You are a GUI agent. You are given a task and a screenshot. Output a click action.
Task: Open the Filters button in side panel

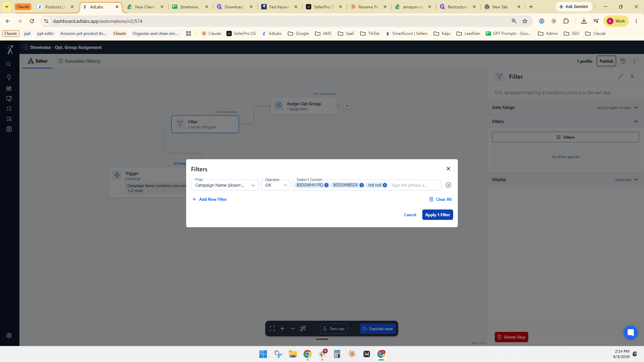tap(566, 137)
